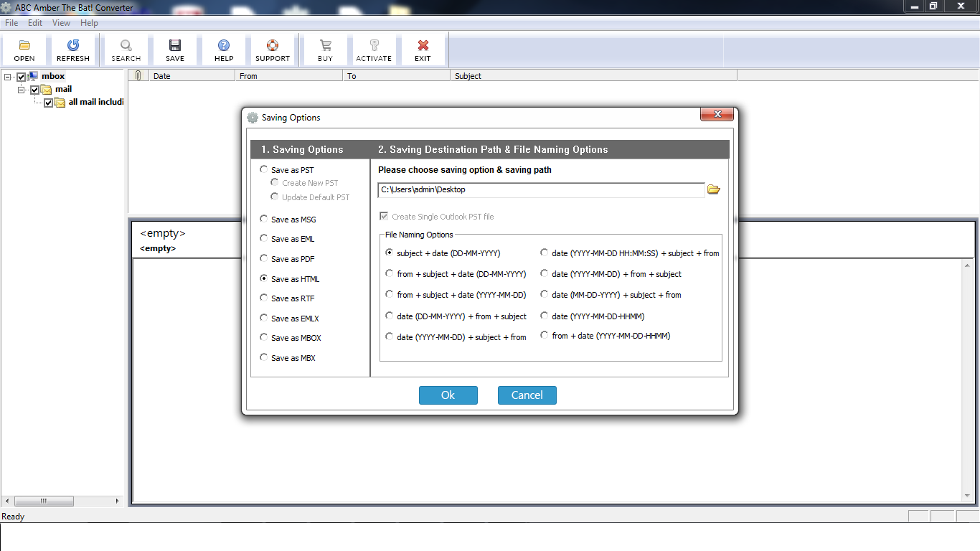Image resolution: width=980 pixels, height=551 pixels.
Task: Select Save as MBX option
Action: (288, 358)
